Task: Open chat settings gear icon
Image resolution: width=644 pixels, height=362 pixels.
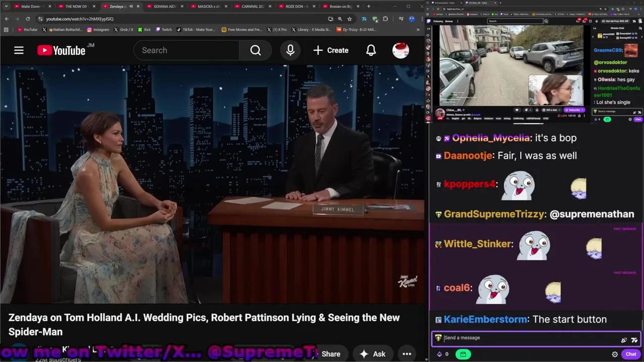Action: tap(615, 354)
